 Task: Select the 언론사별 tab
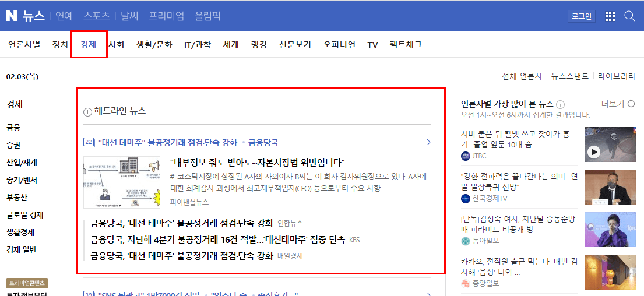click(24, 44)
